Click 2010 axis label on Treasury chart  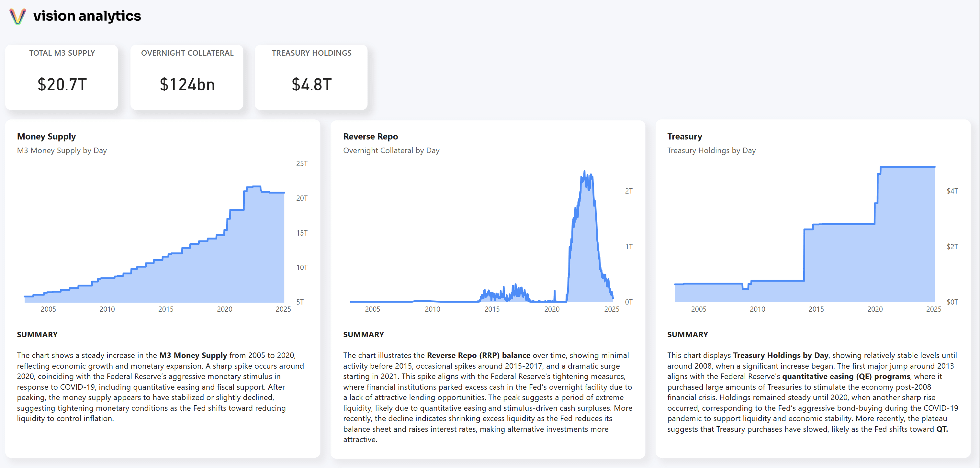pos(757,309)
